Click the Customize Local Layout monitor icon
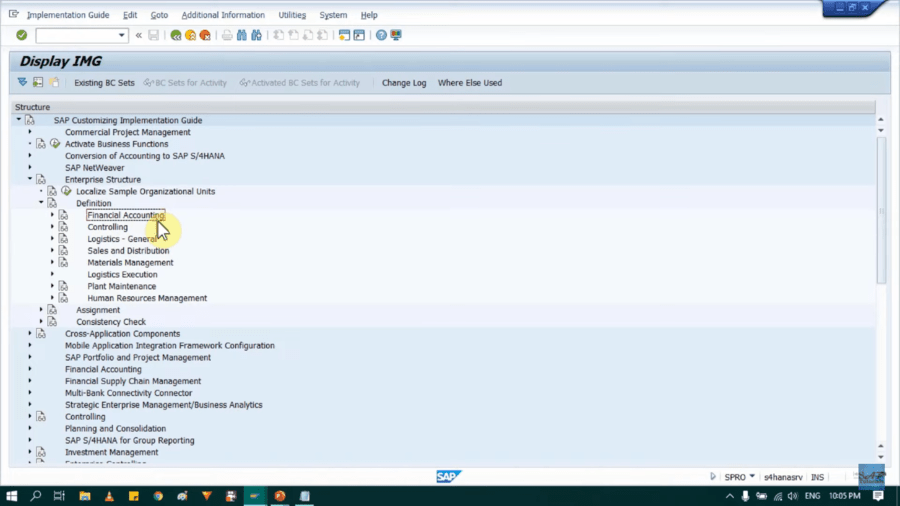The width and height of the screenshot is (900, 506). pos(396,36)
